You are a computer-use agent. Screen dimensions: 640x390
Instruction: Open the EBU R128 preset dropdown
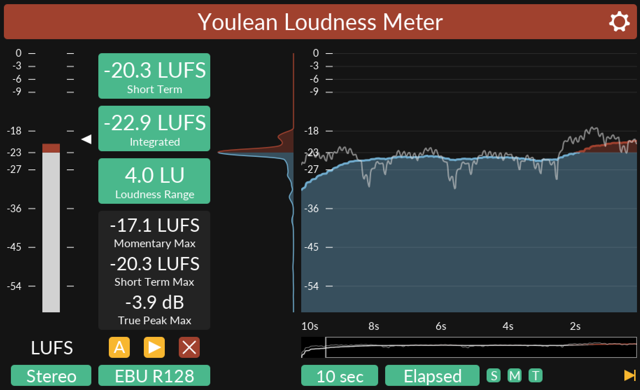pyautogui.click(x=154, y=375)
